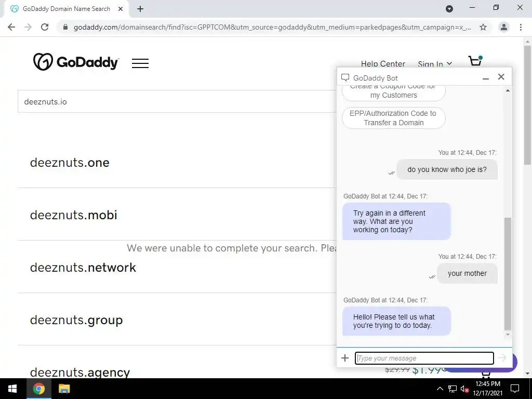Open File Explorer from the taskbar

(64, 389)
